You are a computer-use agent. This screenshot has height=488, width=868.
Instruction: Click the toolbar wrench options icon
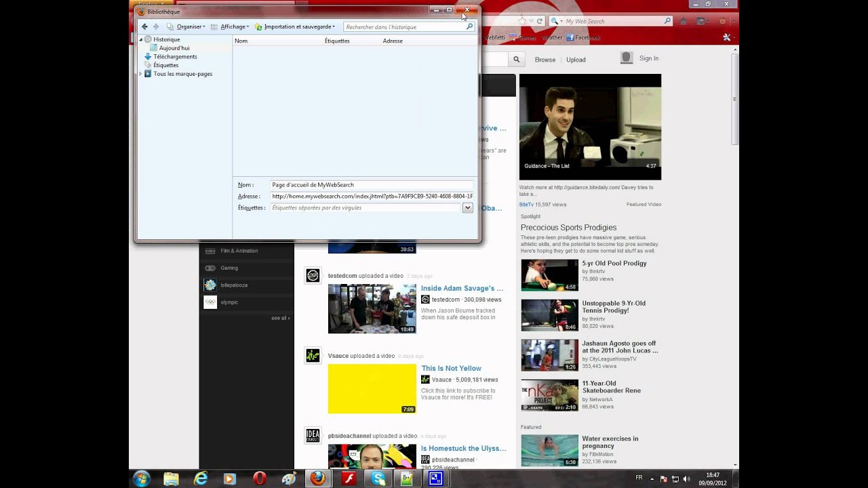tap(726, 38)
